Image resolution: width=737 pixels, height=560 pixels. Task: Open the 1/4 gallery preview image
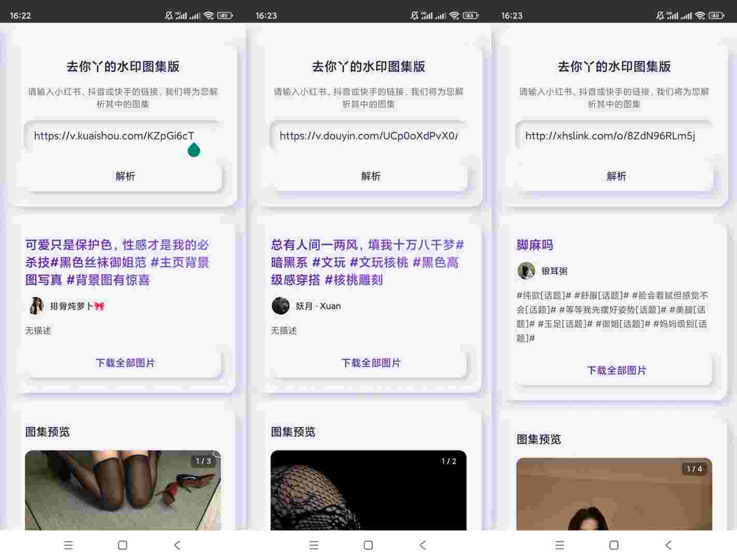point(614,495)
